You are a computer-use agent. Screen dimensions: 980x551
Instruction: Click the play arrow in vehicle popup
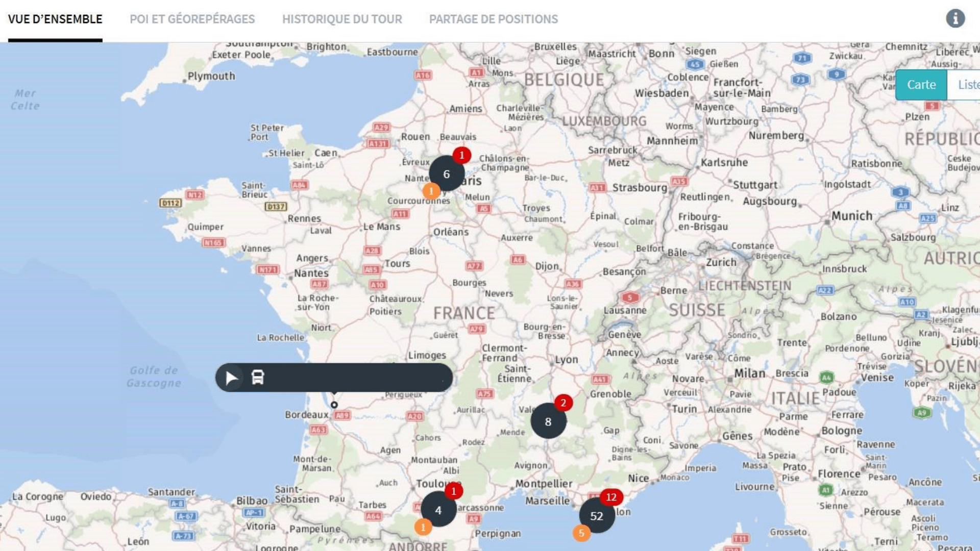pos(231,378)
